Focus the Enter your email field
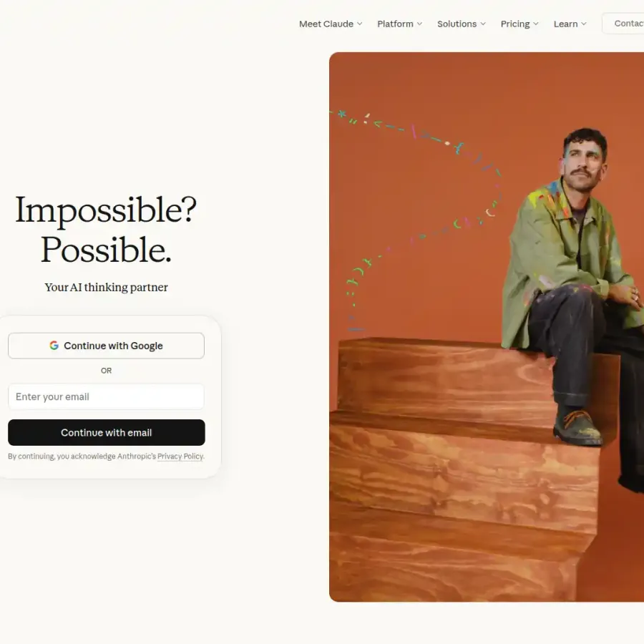Image resolution: width=644 pixels, height=644 pixels. click(x=106, y=396)
